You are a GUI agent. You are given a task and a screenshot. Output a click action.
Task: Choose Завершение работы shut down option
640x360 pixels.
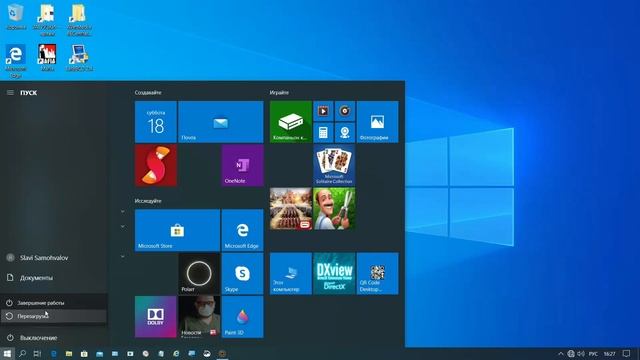(54, 303)
